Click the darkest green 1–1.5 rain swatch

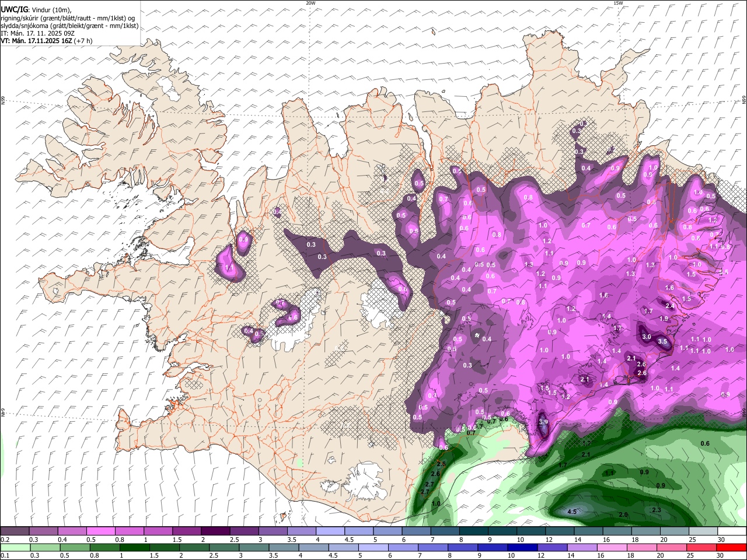click(134, 547)
